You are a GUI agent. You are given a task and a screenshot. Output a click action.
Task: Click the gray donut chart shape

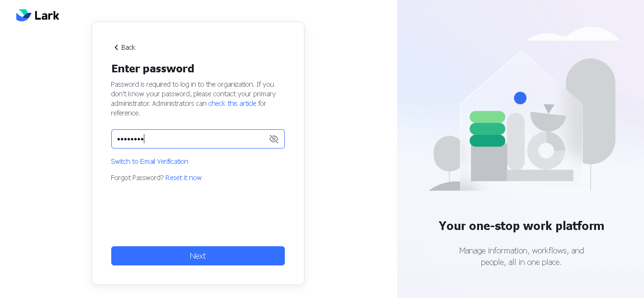click(546, 150)
